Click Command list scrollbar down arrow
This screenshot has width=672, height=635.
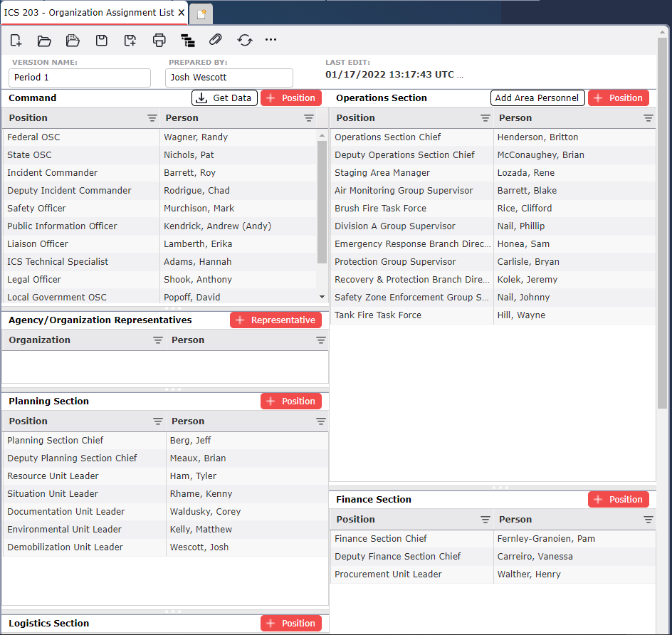(322, 297)
